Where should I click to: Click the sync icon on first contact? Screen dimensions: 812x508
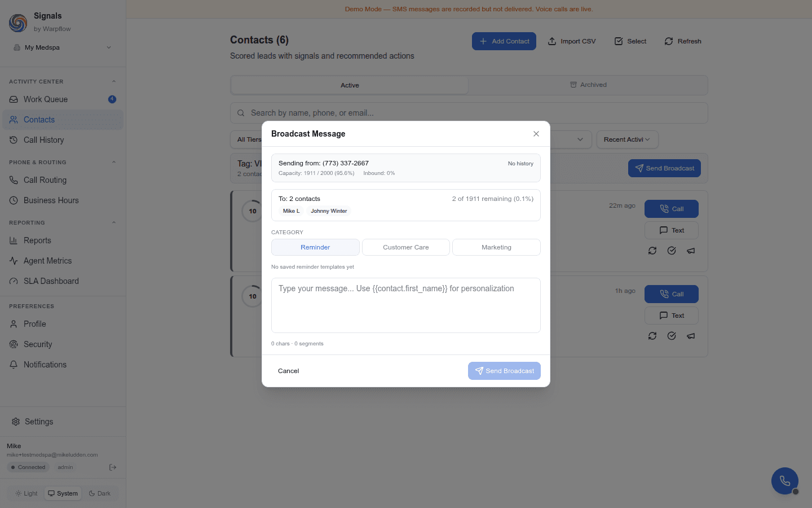pyautogui.click(x=652, y=251)
